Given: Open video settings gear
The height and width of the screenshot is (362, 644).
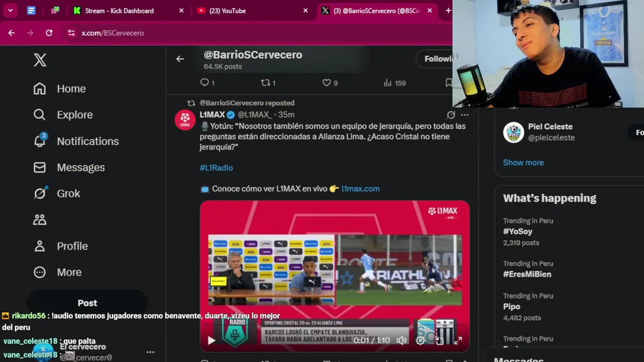Looking at the screenshot, I should (x=420, y=340).
